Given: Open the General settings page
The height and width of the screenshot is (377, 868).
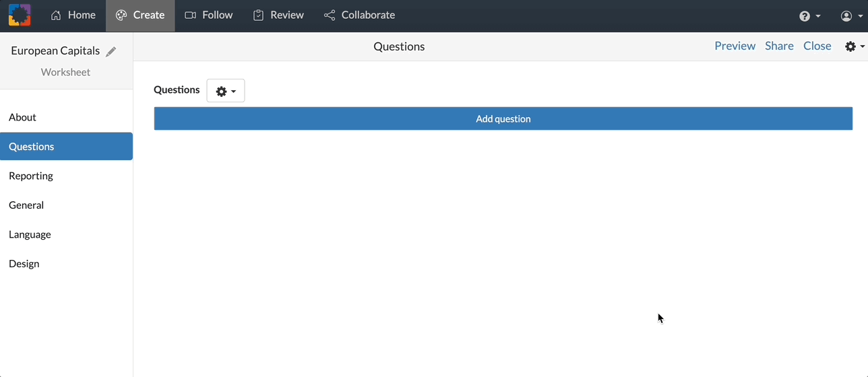Looking at the screenshot, I should click(x=66, y=205).
